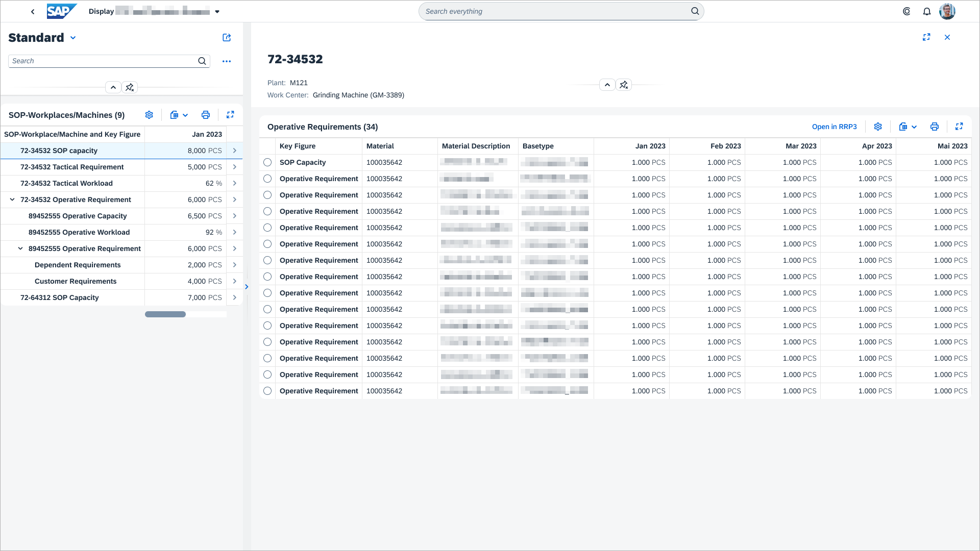Go back with the top-left arrow
Viewport: 980px width, 551px height.
click(33, 11)
